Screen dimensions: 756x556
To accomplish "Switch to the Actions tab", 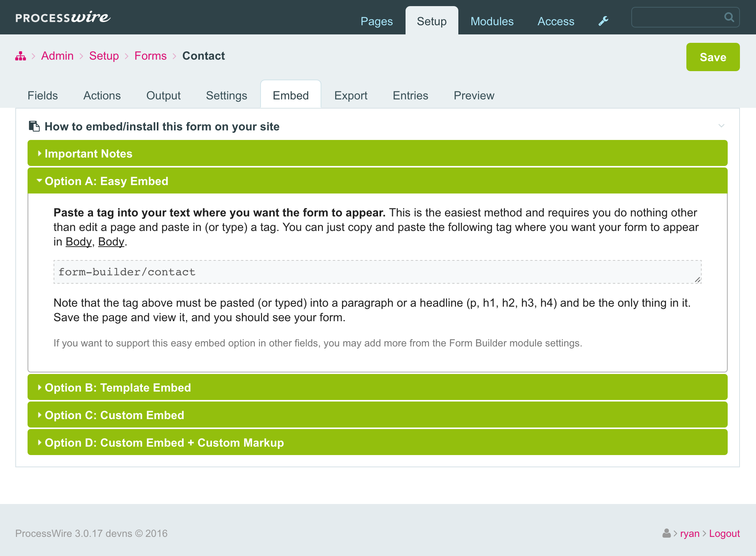I will (x=102, y=95).
